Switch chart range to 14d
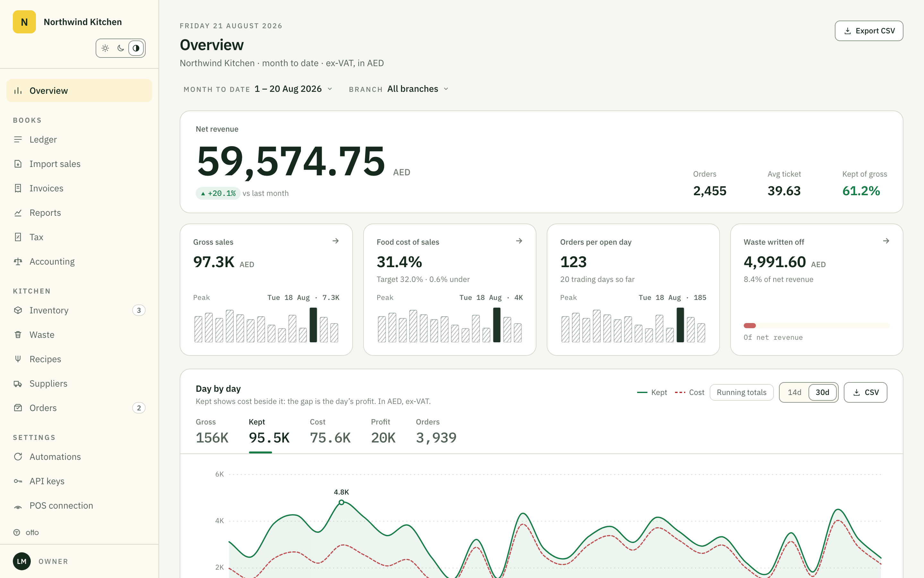924x578 pixels. tap(795, 393)
